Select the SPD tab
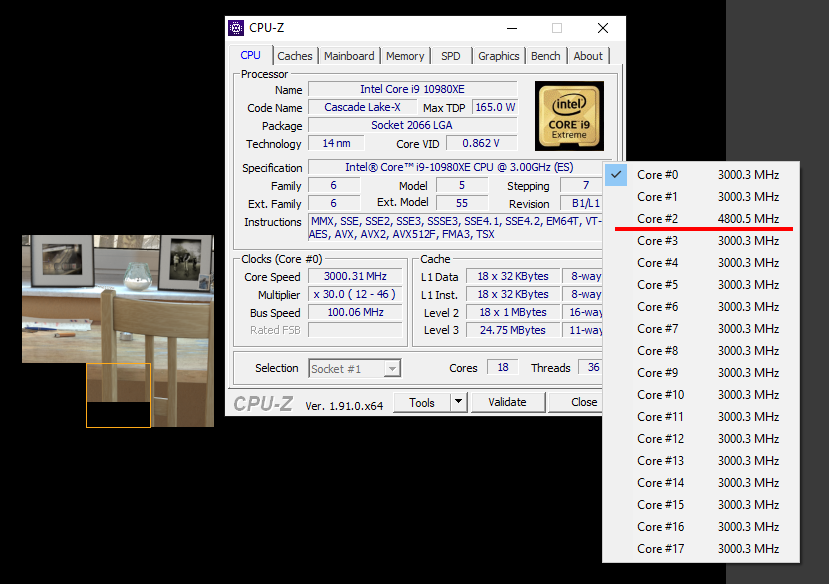The image size is (829, 584). tap(450, 56)
